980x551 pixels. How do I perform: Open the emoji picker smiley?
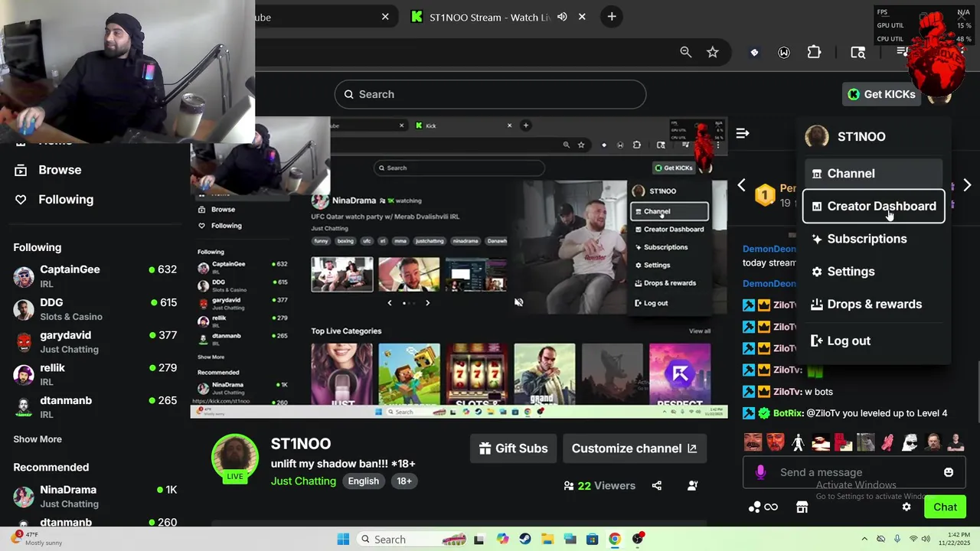point(949,472)
